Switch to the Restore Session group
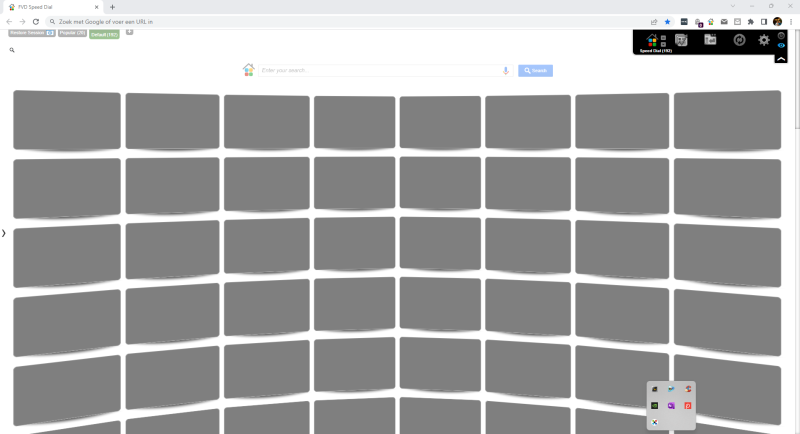Screen dimensions: 800x434 tap(32, 33)
